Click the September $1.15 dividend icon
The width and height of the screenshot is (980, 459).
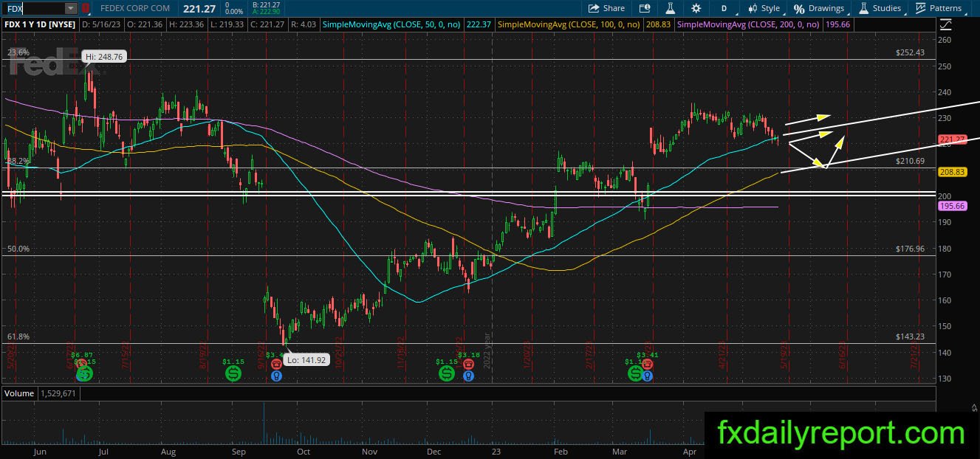233,374
